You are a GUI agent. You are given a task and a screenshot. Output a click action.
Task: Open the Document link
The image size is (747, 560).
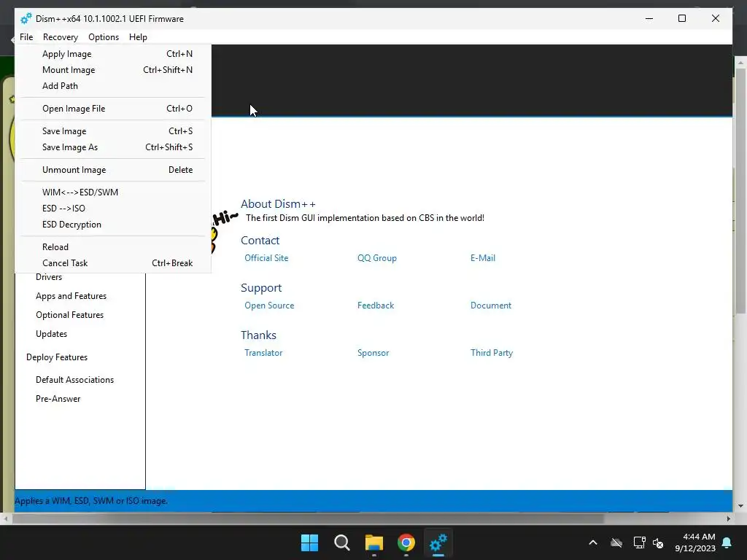point(491,306)
